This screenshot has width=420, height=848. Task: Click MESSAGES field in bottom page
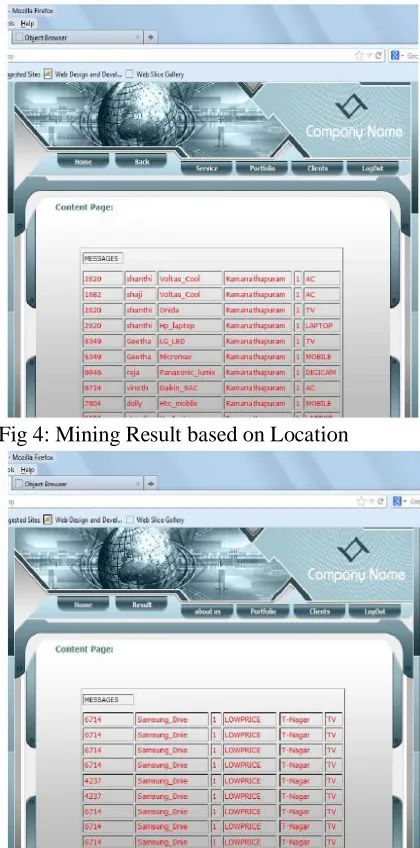point(108,700)
